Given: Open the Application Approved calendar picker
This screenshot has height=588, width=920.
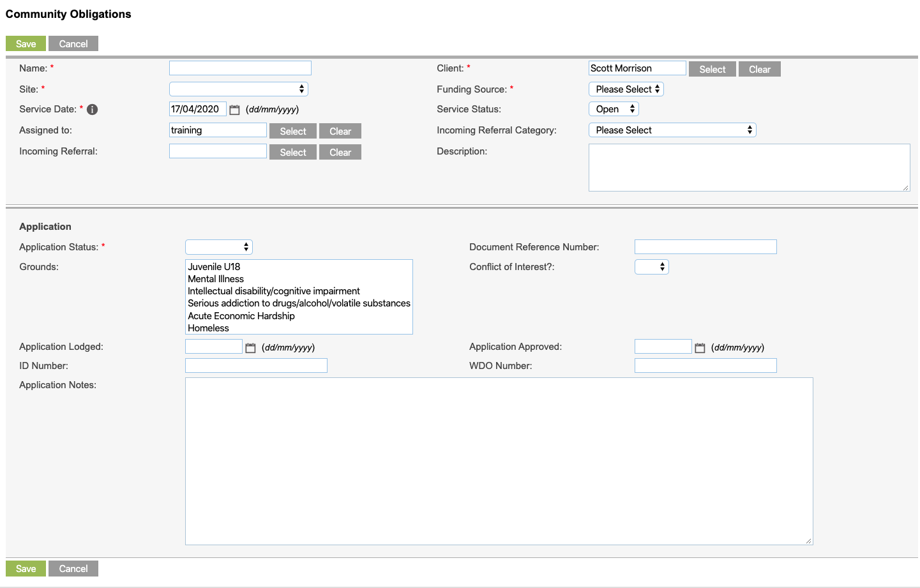Looking at the screenshot, I should tap(700, 347).
